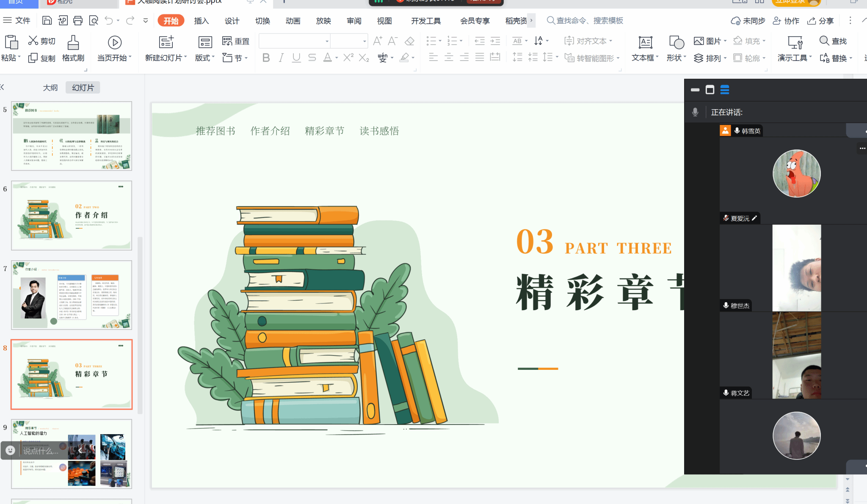
Task: Click the clear formatting eraser icon
Action: (x=409, y=41)
